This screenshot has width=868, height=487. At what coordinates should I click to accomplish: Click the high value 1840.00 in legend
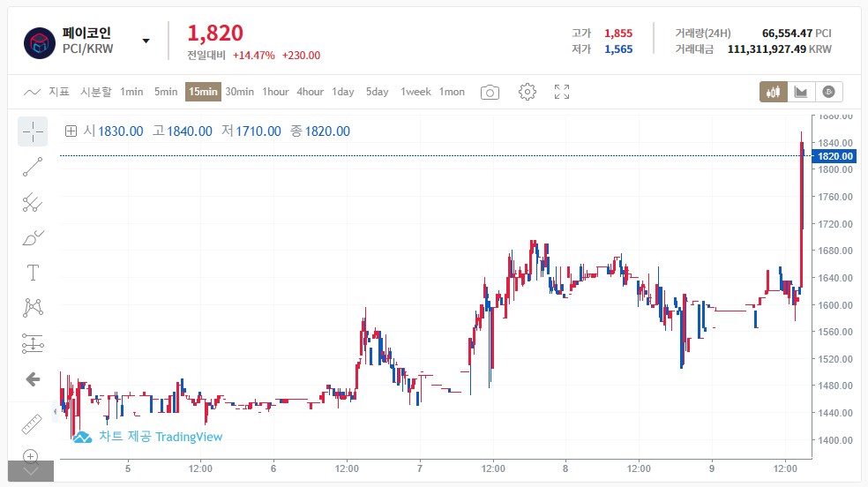point(190,131)
